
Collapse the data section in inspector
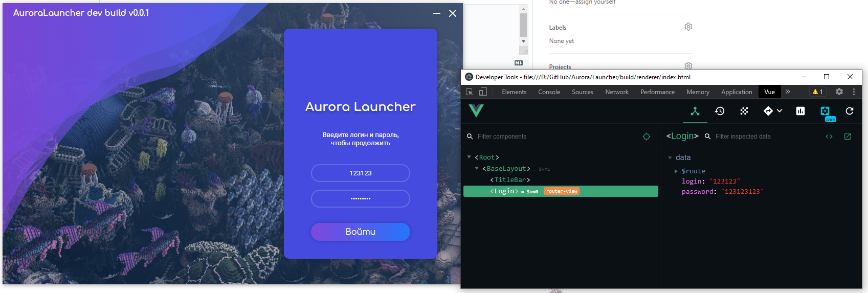click(x=670, y=157)
